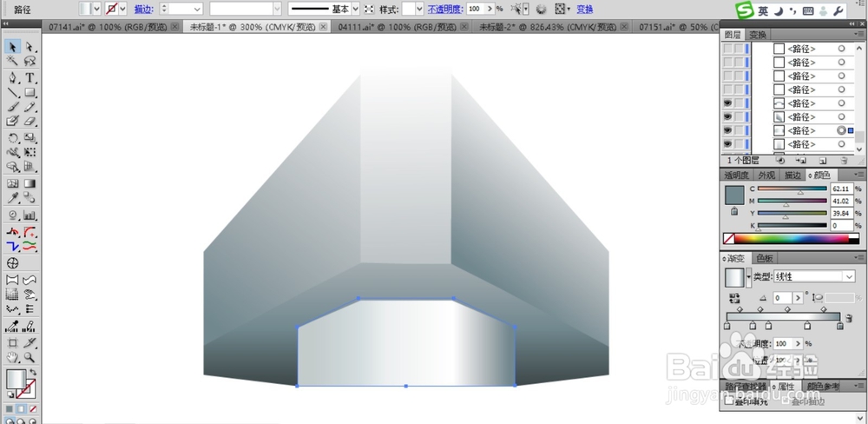868x424 pixels.
Task: Select the Zoom magnifier tool
Action: (x=30, y=358)
